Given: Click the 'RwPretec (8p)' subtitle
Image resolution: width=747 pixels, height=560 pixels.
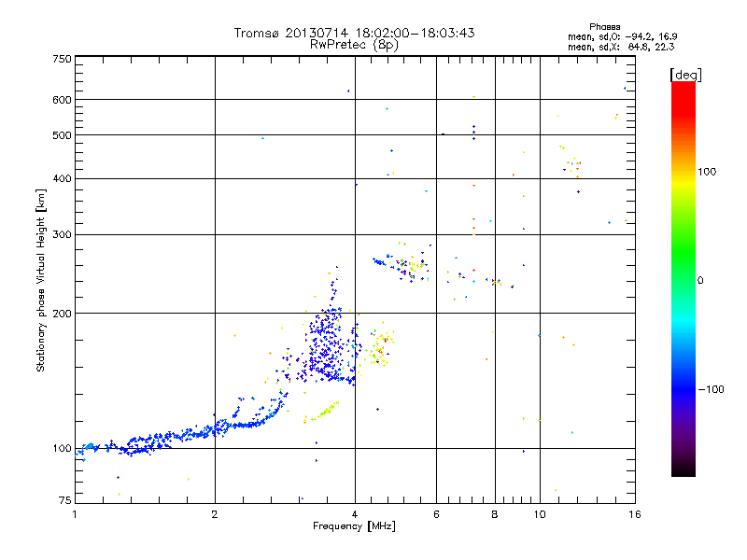Looking at the screenshot, I should (x=354, y=45).
